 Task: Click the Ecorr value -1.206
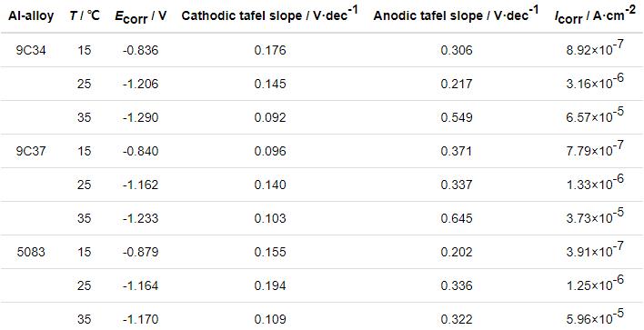[140, 85]
